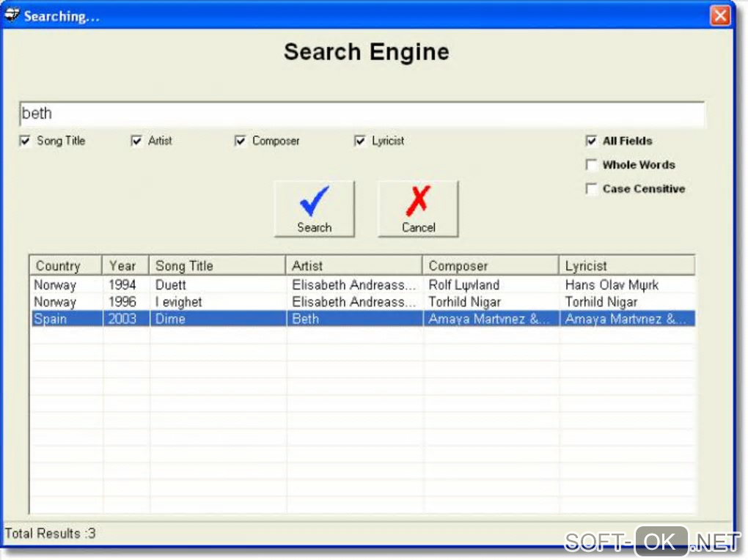
Task: Enable the Case Censitive checkbox
Action: tap(592, 188)
